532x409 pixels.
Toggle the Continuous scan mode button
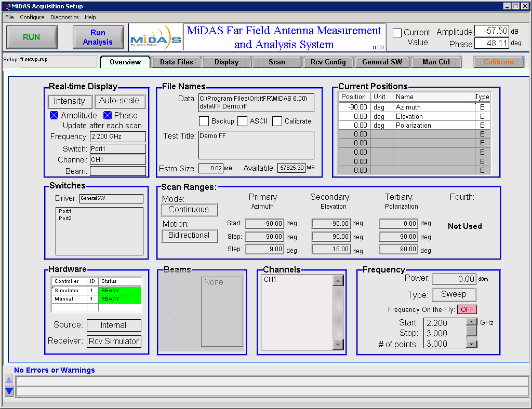[x=189, y=210]
